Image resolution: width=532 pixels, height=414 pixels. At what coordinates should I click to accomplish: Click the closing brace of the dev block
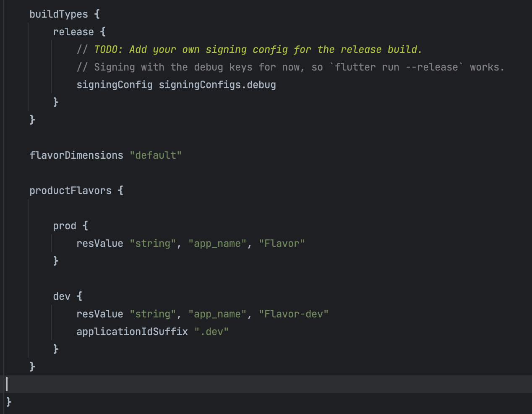coord(56,349)
